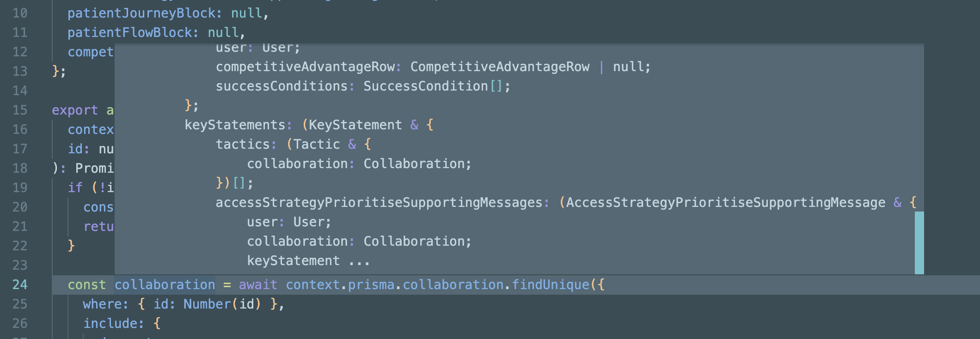The image size is (980, 339).
Task: Click Number function call on line 25
Action: pos(207,304)
